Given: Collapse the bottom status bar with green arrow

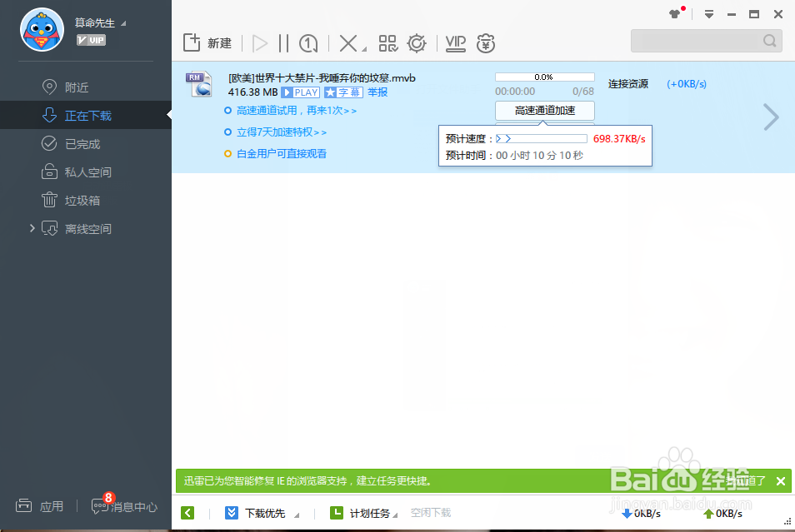Looking at the screenshot, I should click(x=187, y=513).
